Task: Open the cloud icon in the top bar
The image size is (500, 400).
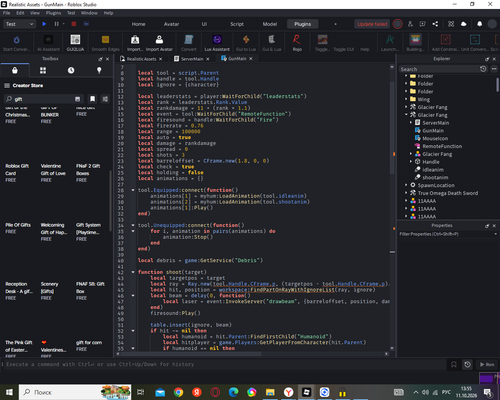Action: pyautogui.click(x=464, y=24)
